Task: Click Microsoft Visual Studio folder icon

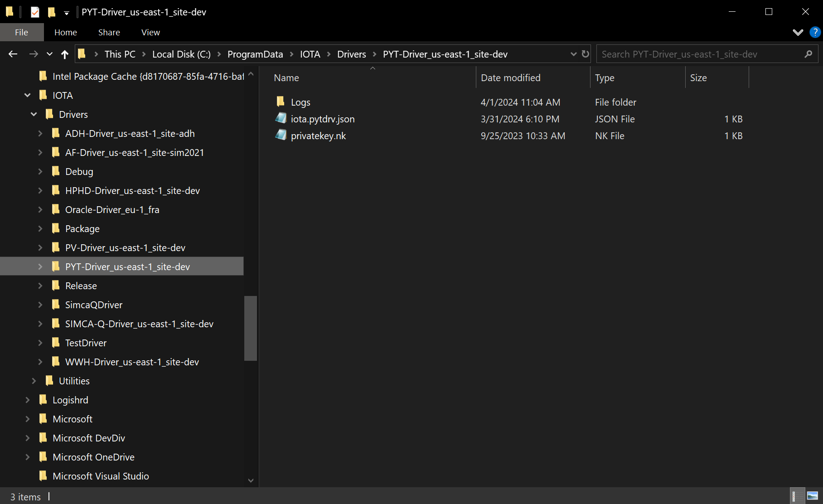Action: coord(43,475)
